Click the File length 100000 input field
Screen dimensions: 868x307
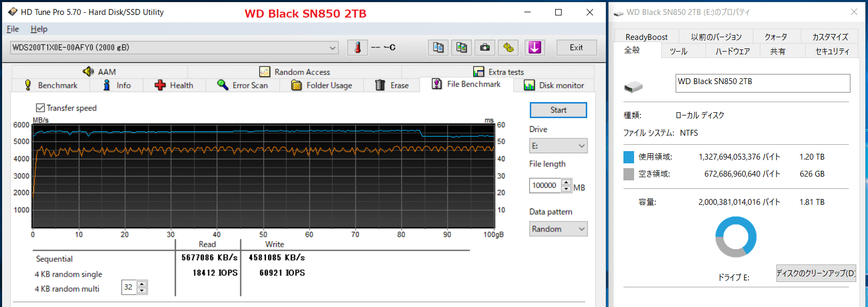[x=545, y=185]
